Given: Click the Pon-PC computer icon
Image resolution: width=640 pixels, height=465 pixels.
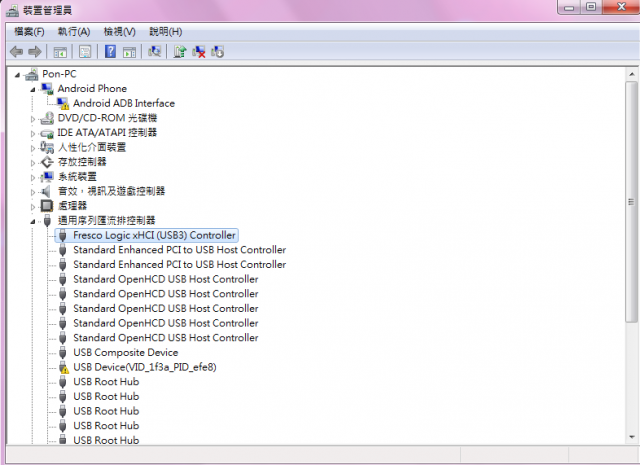Looking at the screenshot, I should click(x=31, y=74).
